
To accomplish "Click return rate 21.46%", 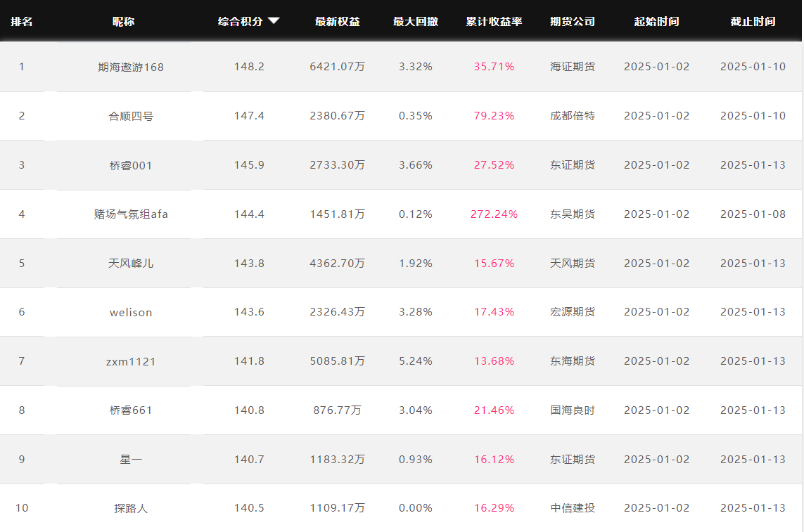I will 494,410.
